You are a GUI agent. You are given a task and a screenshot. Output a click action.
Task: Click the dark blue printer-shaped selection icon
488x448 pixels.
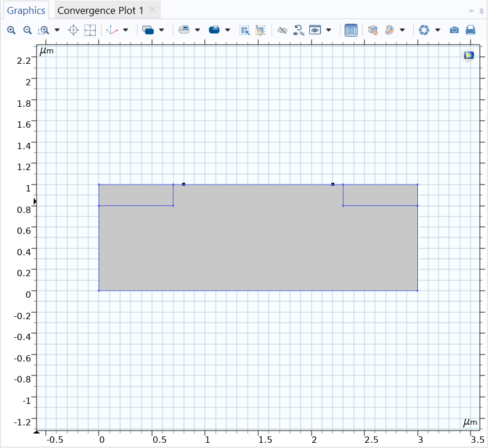coord(214,30)
